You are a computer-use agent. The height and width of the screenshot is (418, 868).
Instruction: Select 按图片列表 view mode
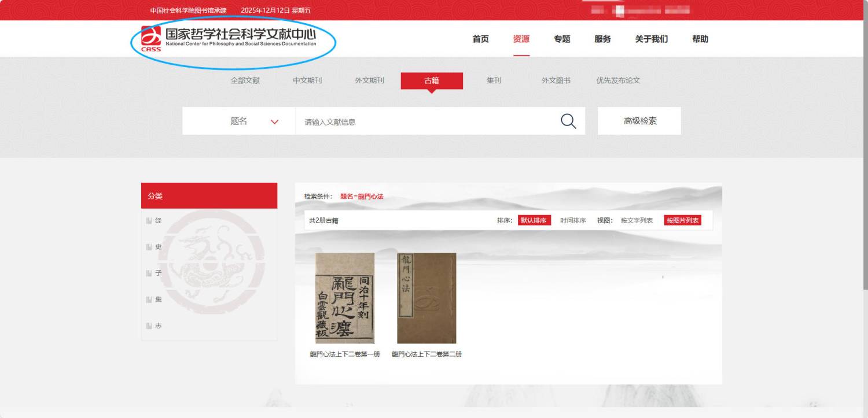click(x=682, y=220)
